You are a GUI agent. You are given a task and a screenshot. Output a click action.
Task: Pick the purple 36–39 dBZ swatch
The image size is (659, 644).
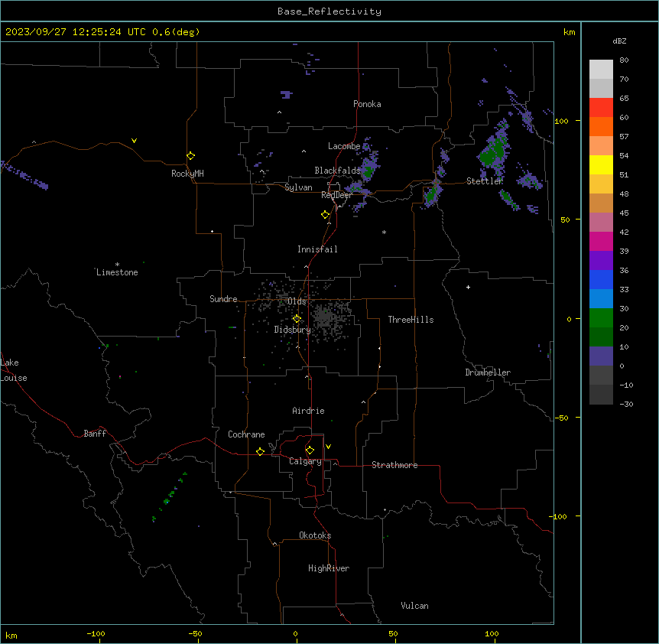601,261
